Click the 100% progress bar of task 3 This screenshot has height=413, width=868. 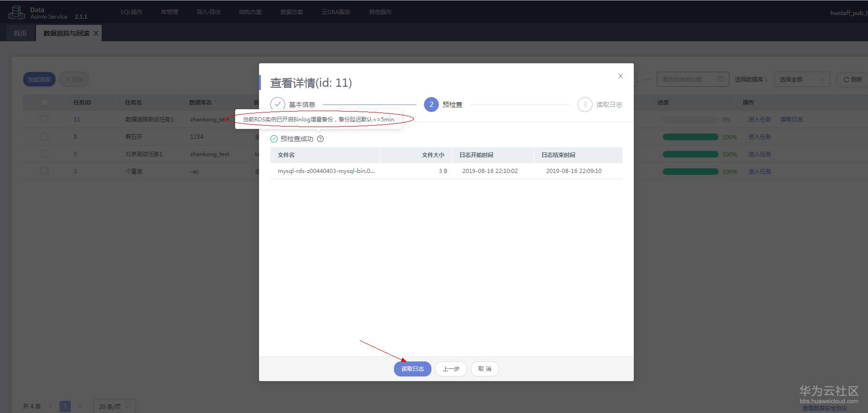(690, 172)
